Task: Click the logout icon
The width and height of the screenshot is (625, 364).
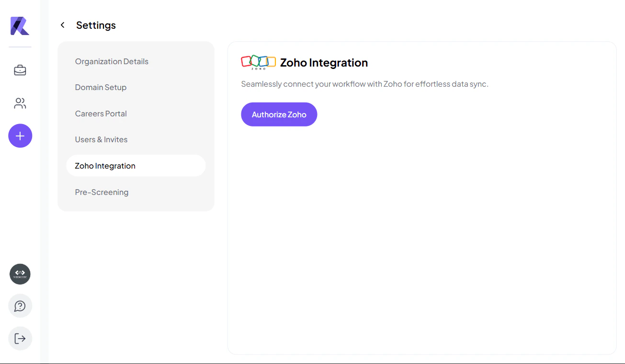Action: (20, 339)
